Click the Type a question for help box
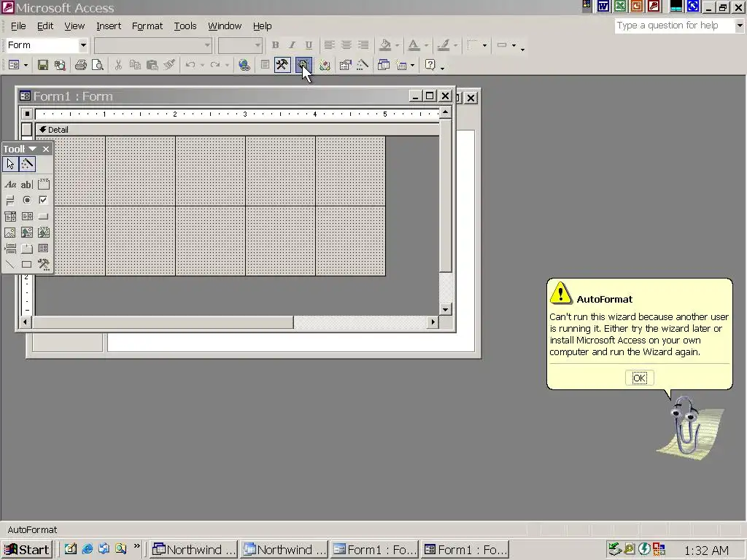Screen dimensions: 747x560 pos(674,26)
